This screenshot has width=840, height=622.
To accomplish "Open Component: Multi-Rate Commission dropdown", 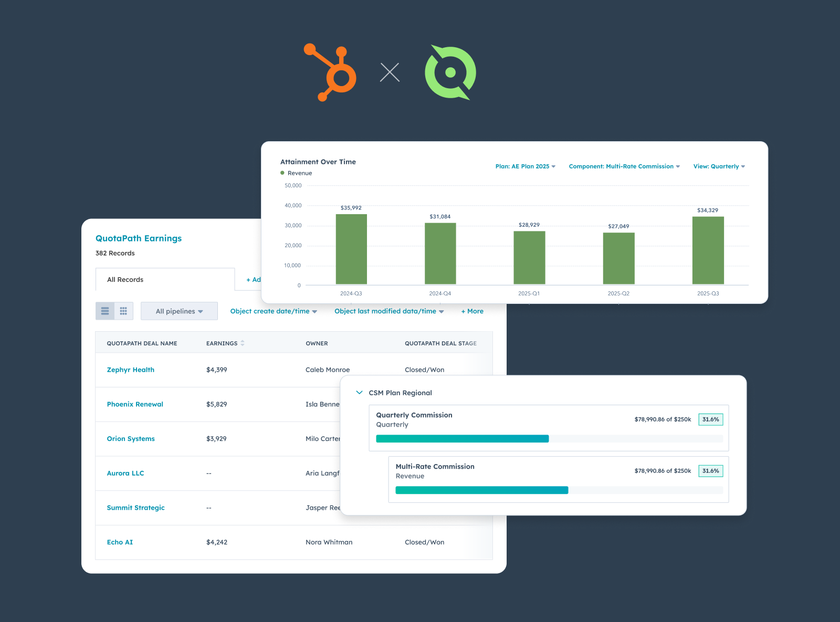I will pos(624,166).
